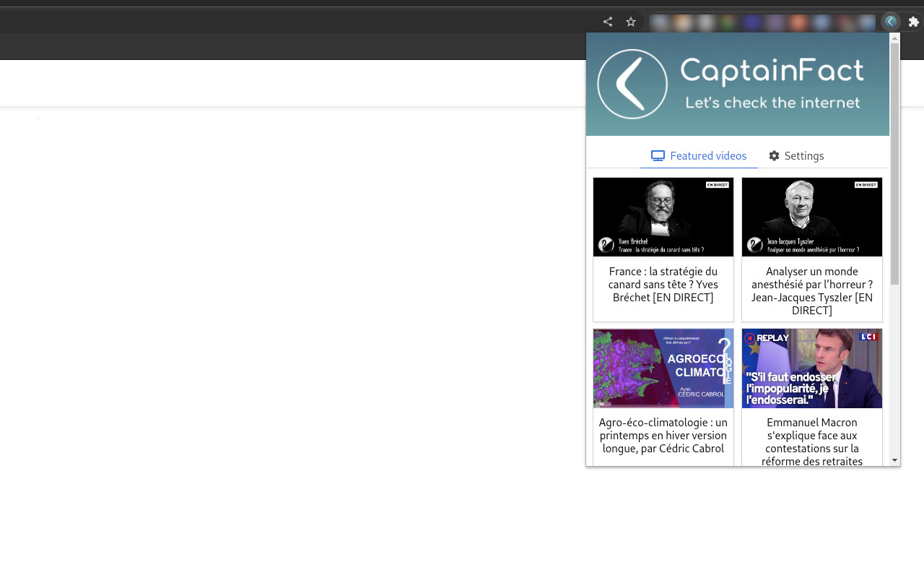Screen dimensions: 924x578
Task: Click the popup scrollbar up arrow
Action: click(x=895, y=38)
